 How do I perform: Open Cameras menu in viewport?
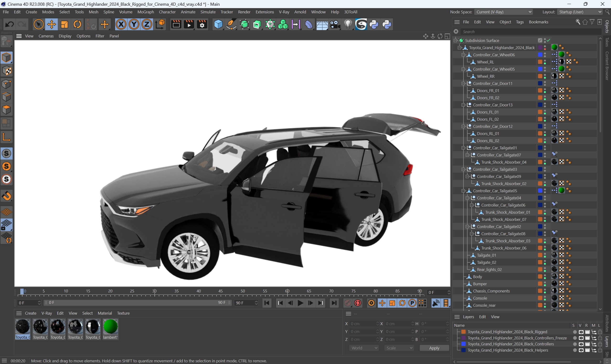coord(46,36)
